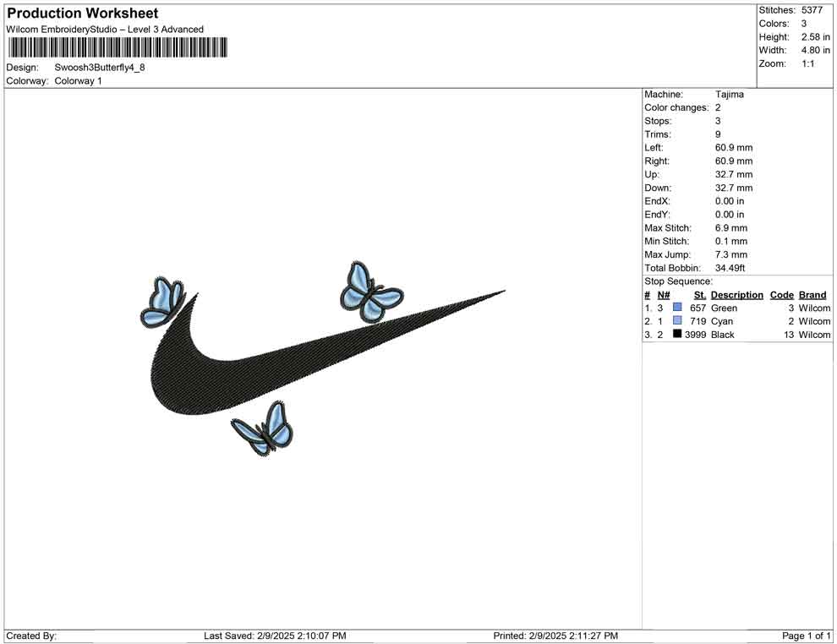
Task: Click the EndX value 0.00 in
Action: 730,201
